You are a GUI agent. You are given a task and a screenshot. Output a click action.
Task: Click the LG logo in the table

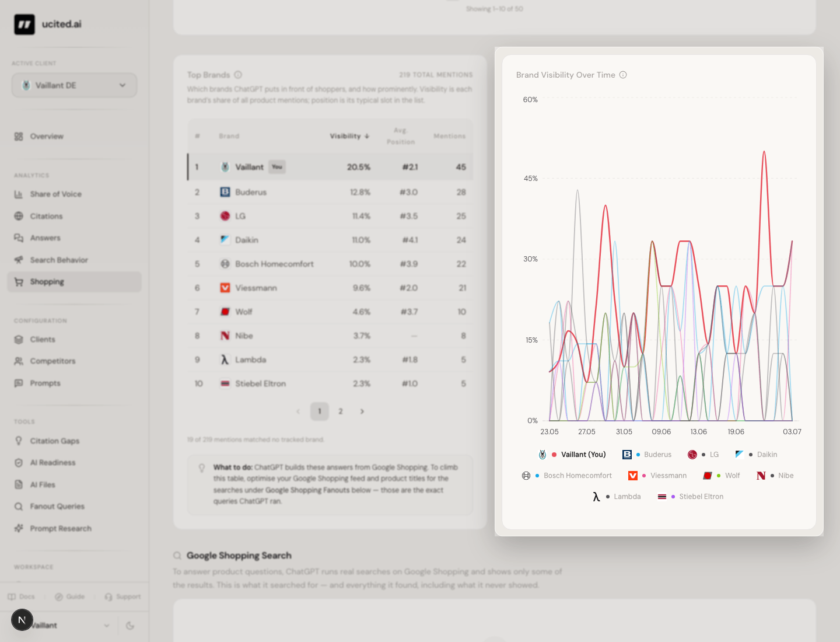pos(225,216)
